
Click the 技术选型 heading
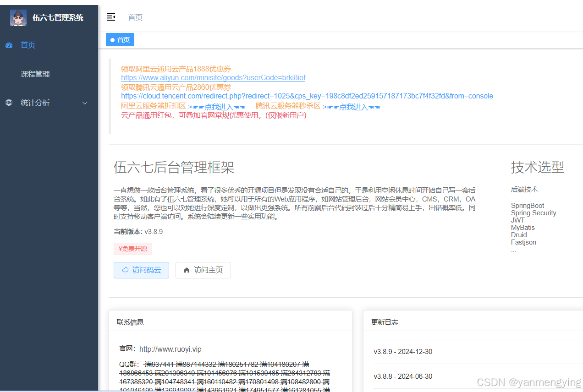(538, 167)
